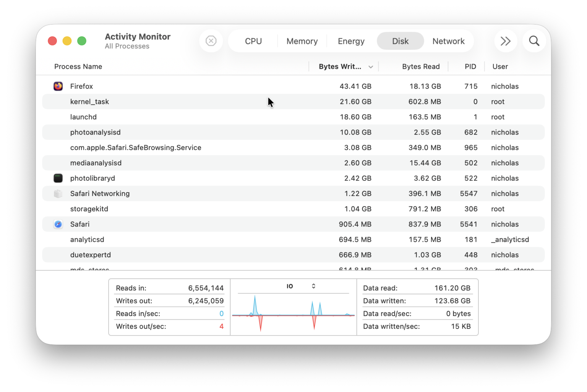Click the disk IO activity graph
Screen dimensions: 587x392
293,313
